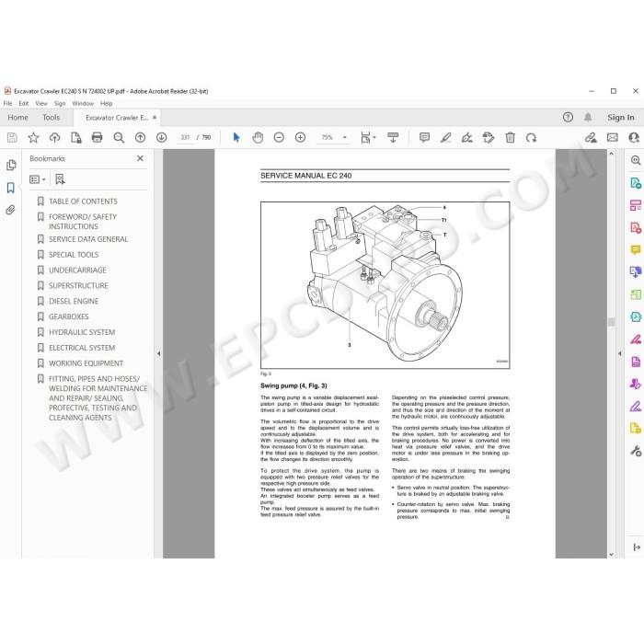Close the Excavator Crawler document tab

pos(155,118)
